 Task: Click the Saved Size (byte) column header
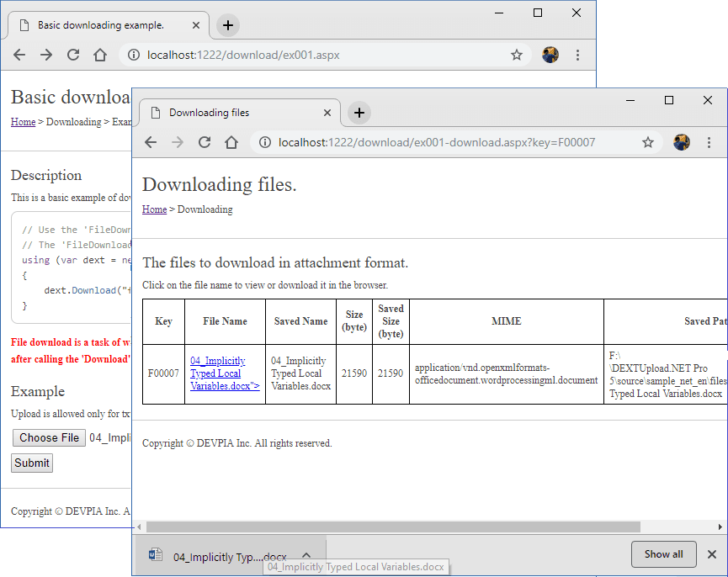pyautogui.click(x=391, y=321)
